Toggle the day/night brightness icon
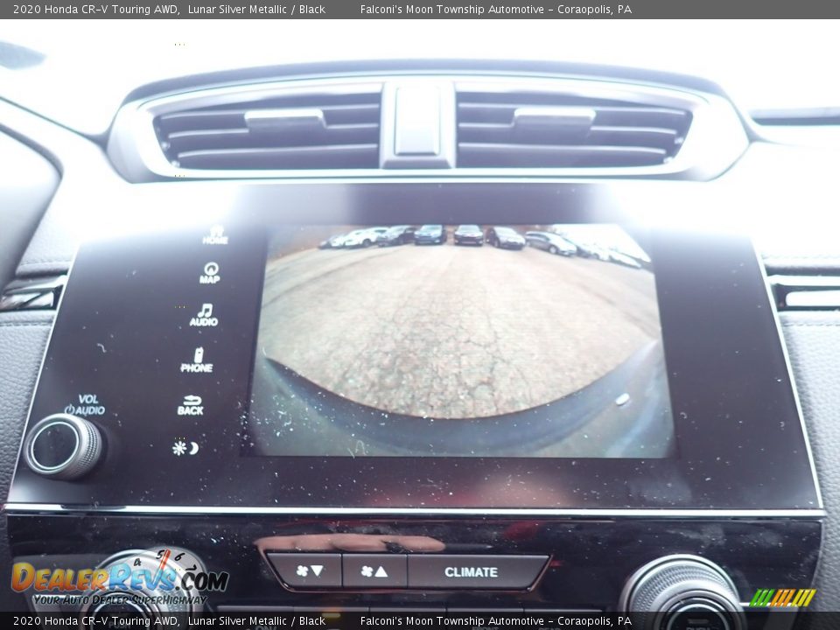This screenshot has width=840, height=630. (x=185, y=448)
